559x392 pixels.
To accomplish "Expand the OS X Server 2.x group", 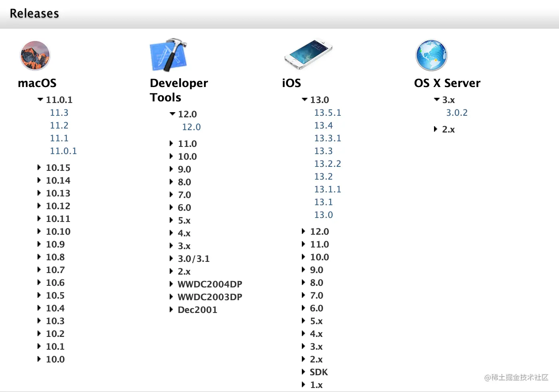I will coord(436,129).
